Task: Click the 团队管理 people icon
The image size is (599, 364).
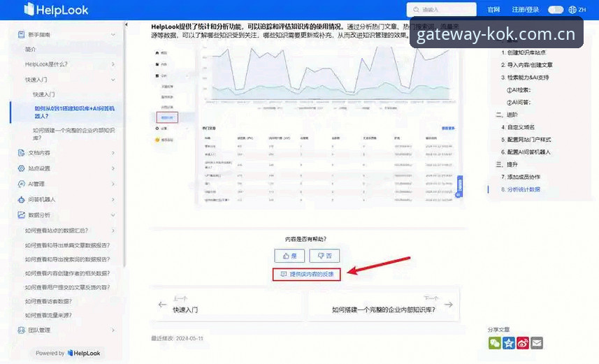Action: [22, 330]
